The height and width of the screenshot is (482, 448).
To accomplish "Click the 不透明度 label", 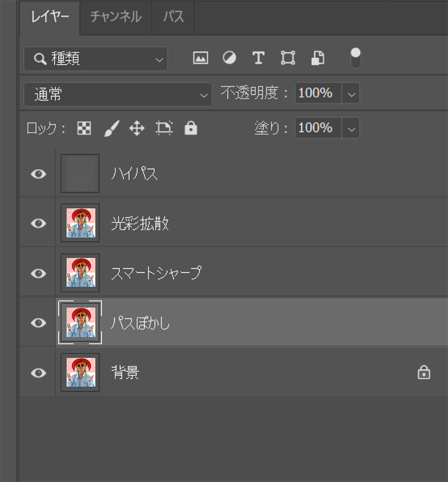I will point(254,93).
